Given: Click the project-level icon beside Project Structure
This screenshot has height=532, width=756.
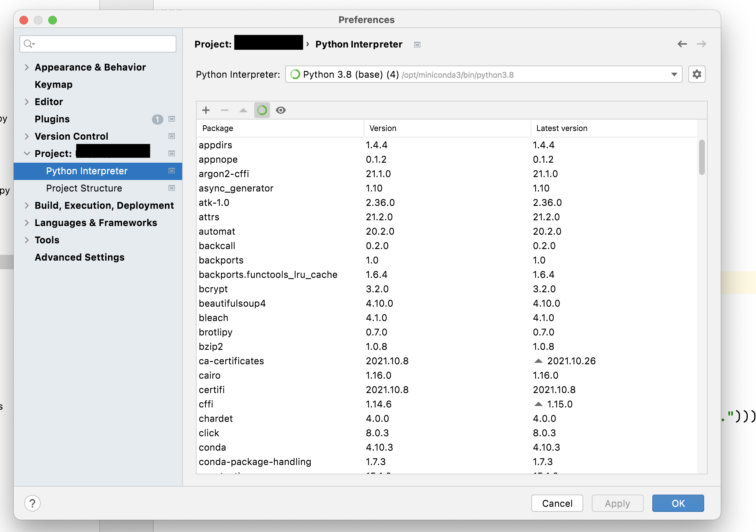Looking at the screenshot, I should click(172, 188).
